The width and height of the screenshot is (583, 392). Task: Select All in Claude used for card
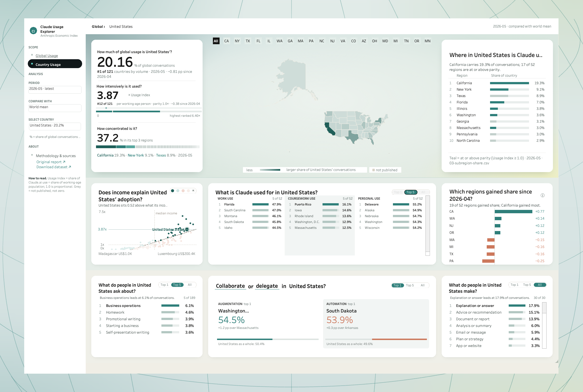(423, 192)
